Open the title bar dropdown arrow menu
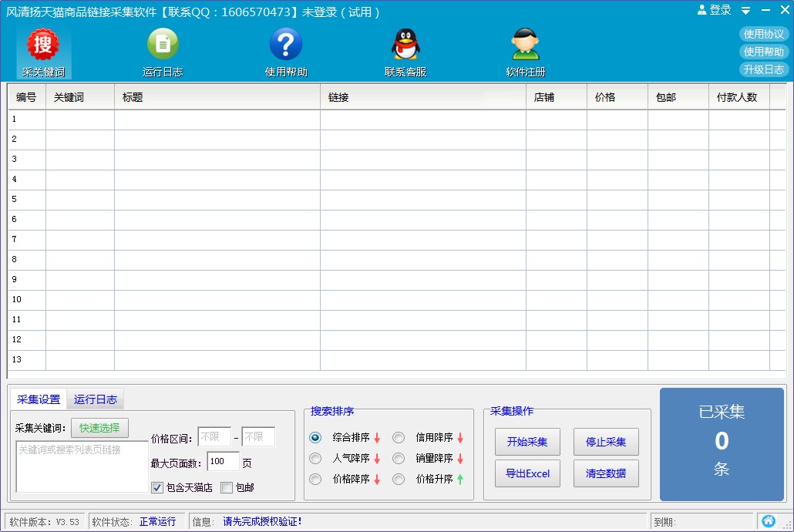The width and height of the screenshot is (794, 532). (x=745, y=11)
